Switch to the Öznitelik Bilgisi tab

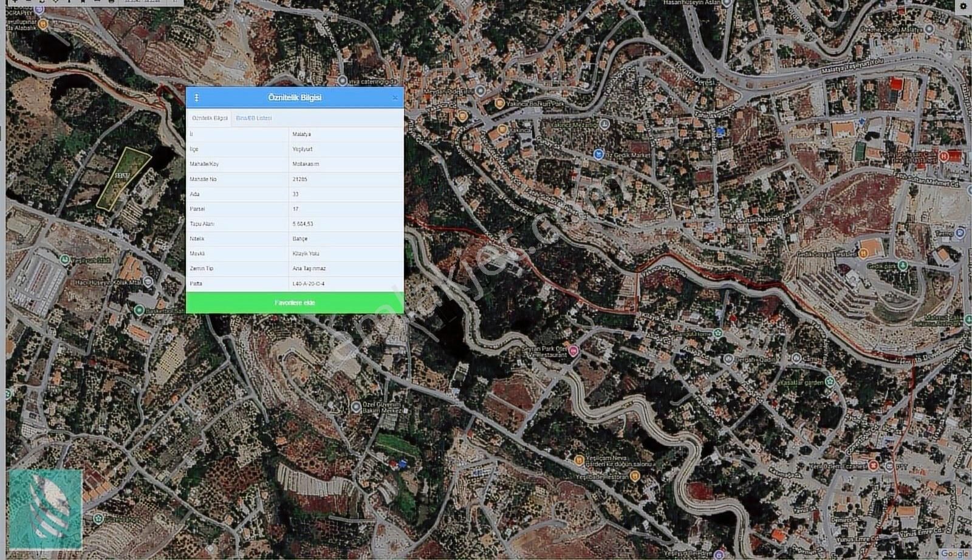(x=210, y=118)
